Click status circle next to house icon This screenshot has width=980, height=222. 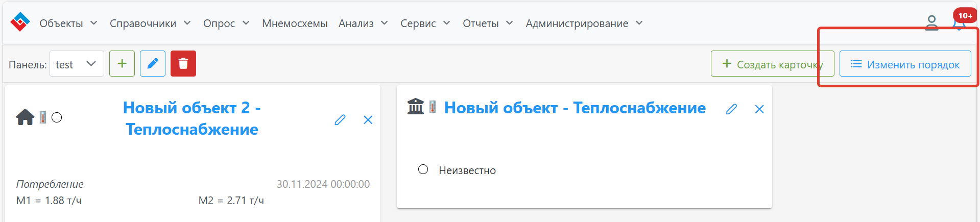pyautogui.click(x=57, y=118)
